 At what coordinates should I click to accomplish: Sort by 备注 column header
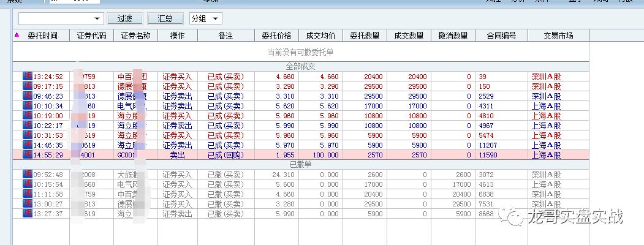pos(226,36)
